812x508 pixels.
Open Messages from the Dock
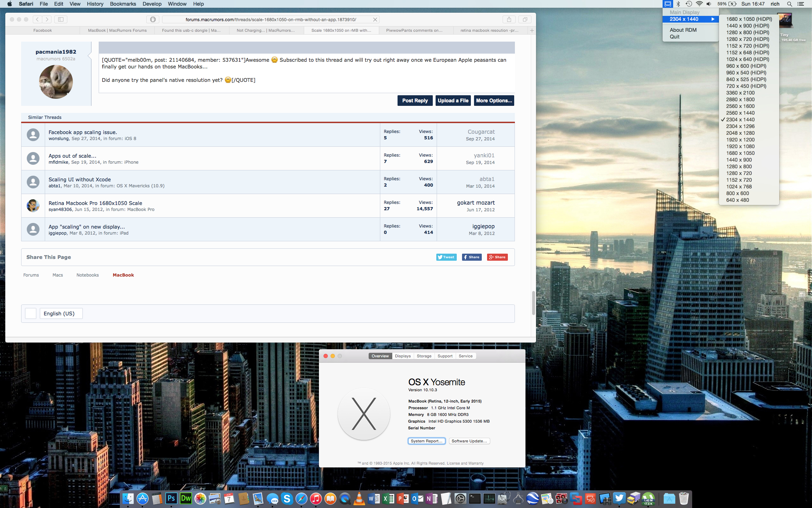click(272, 498)
